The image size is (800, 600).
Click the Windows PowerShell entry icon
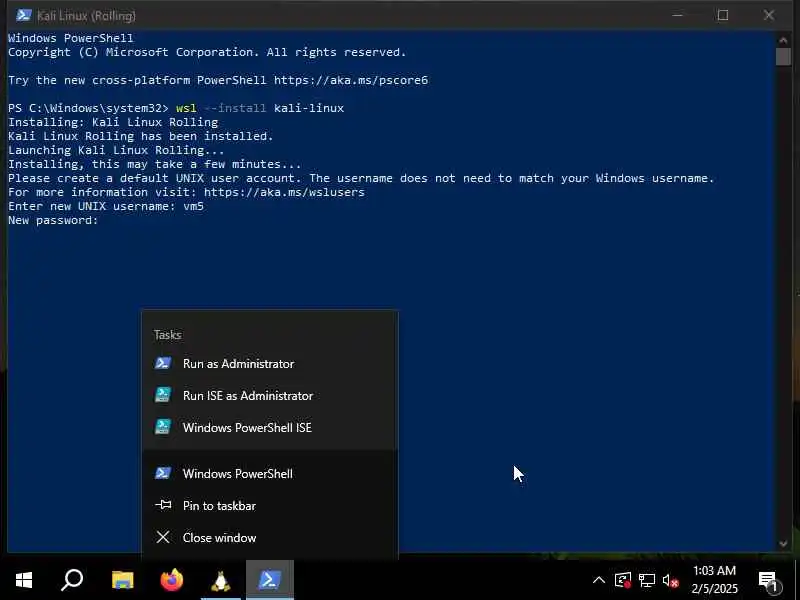(x=163, y=473)
